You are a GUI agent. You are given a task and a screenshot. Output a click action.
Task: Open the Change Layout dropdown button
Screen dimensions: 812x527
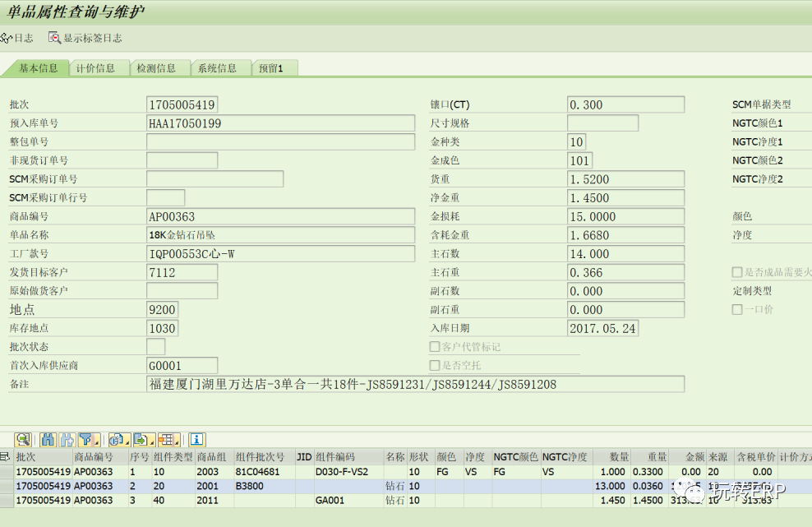coord(168,439)
